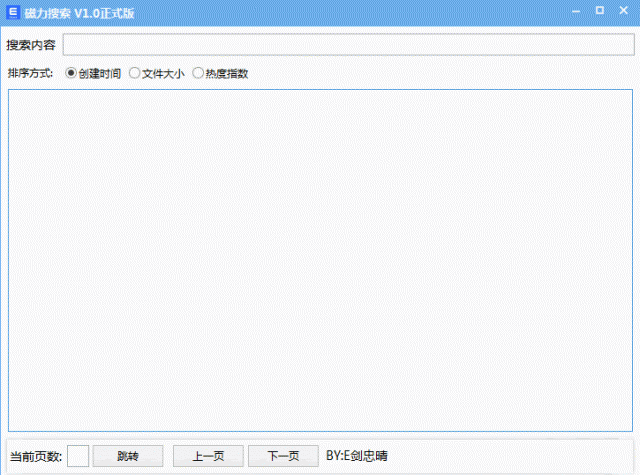
Task: Maximize the 磁力搜索 window
Action: coord(599,10)
